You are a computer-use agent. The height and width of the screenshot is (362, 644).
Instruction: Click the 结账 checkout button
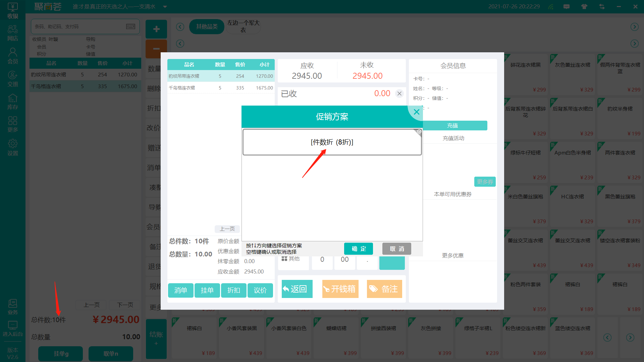pos(156,339)
